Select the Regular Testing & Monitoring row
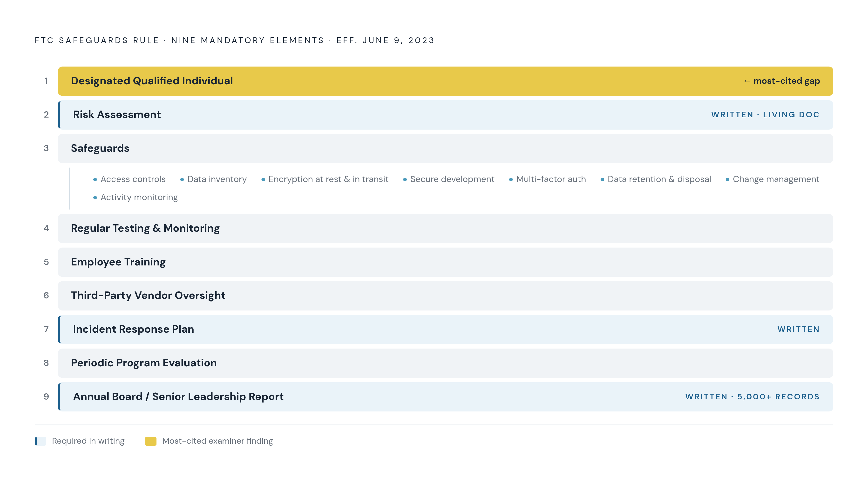The image size is (868, 482). pos(445,229)
